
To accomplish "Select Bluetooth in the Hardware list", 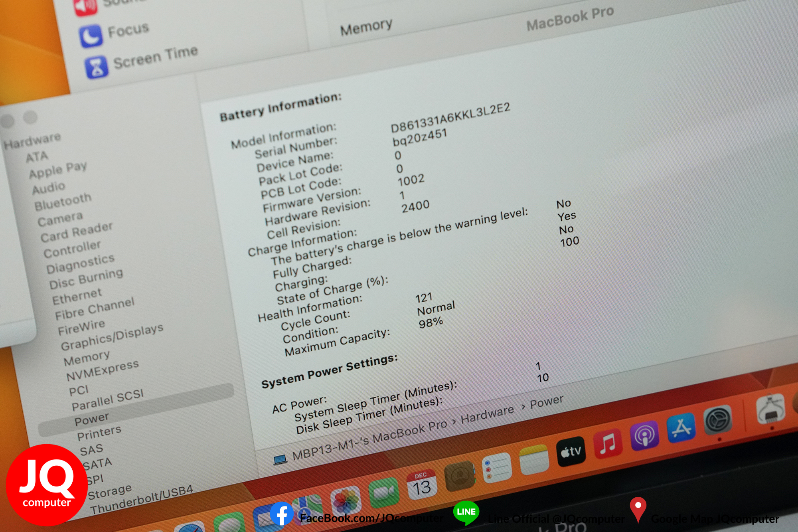I will click(x=63, y=202).
